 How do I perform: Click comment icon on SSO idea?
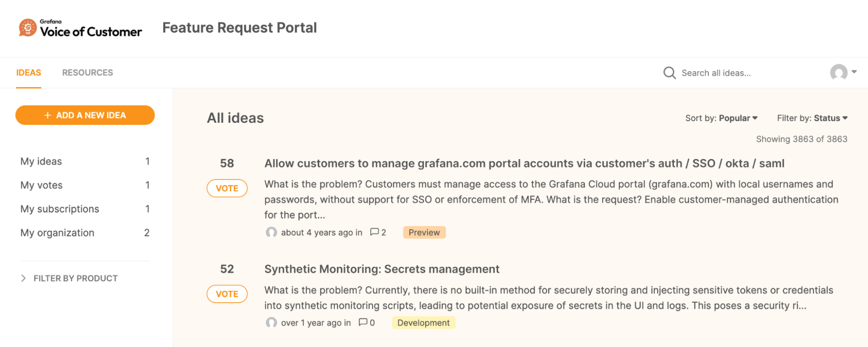[x=374, y=232]
